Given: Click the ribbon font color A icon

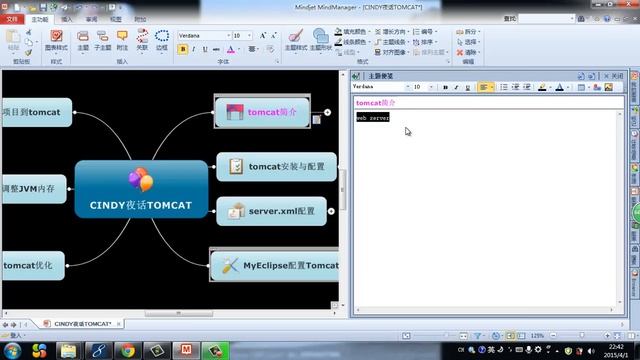Looking at the screenshot, I should (231, 49).
